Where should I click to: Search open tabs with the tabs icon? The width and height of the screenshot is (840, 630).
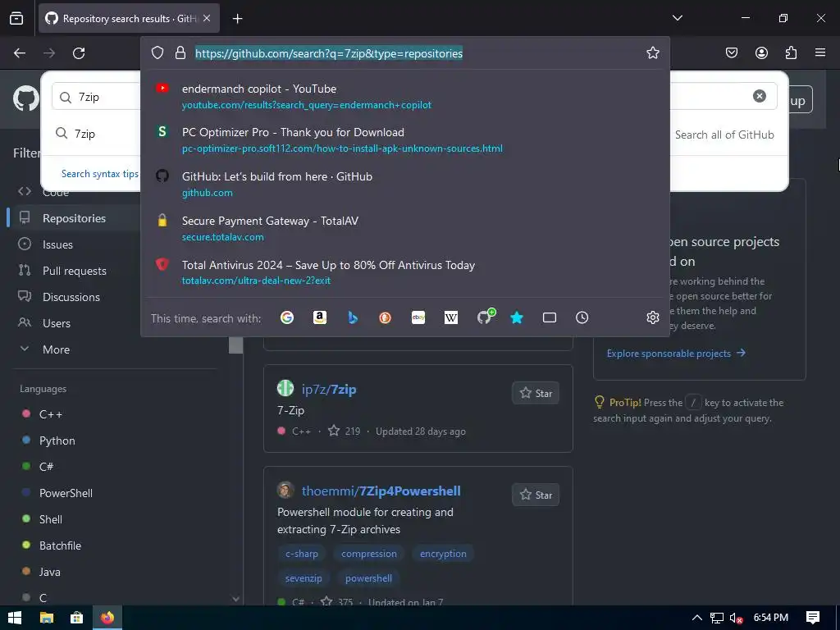click(x=550, y=317)
